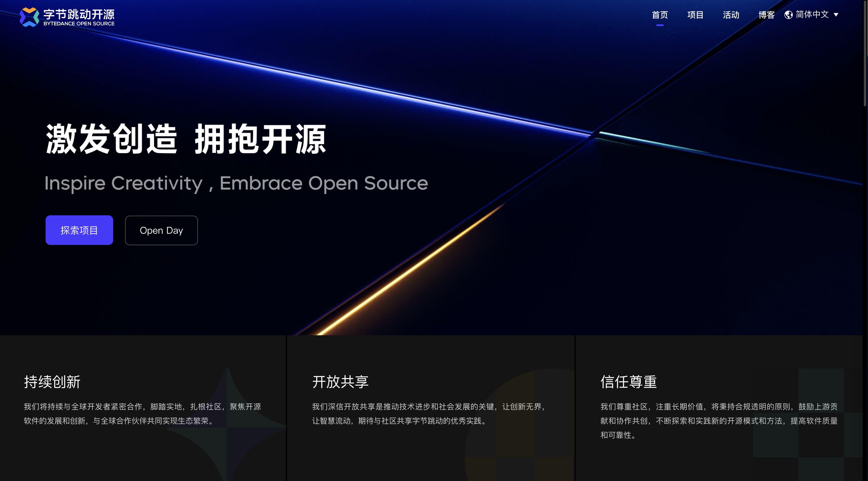Click the 信任尊重 description paragraph

click(x=719, y=421)
